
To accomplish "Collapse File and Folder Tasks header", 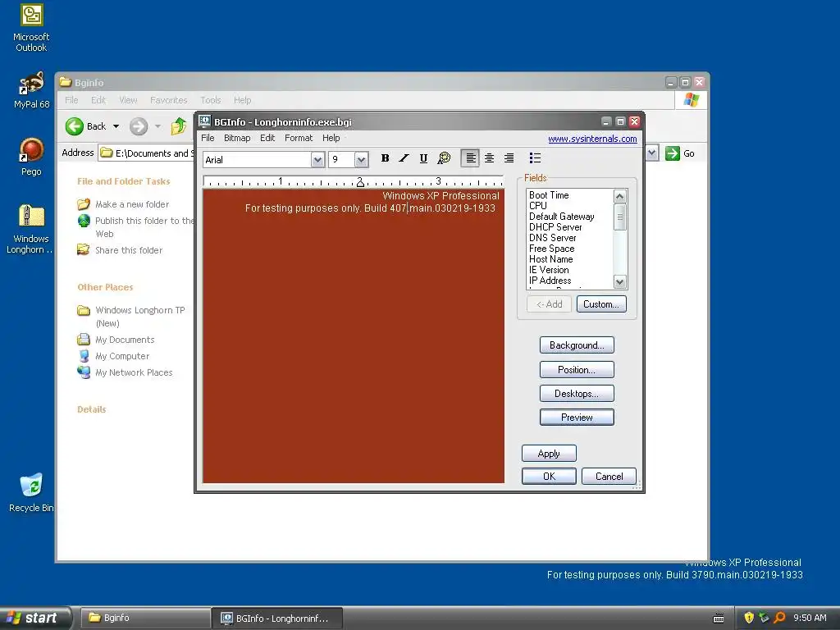I will [x=123, y=181].
